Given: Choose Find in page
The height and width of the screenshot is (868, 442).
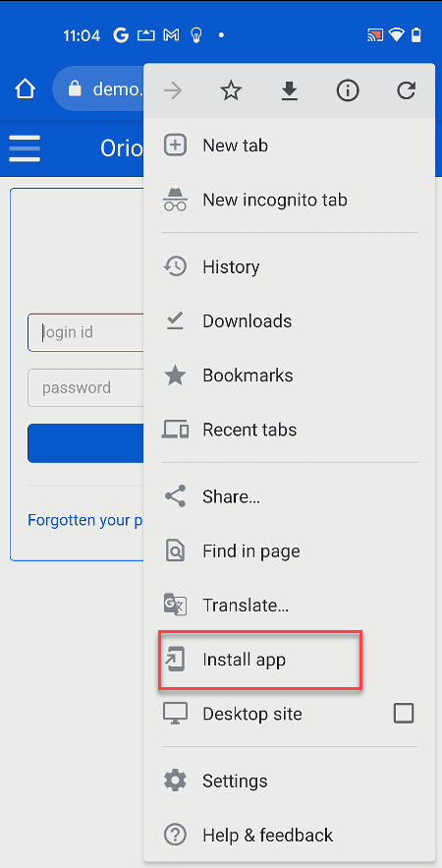Looking at the screenshot, I should 290,550.
